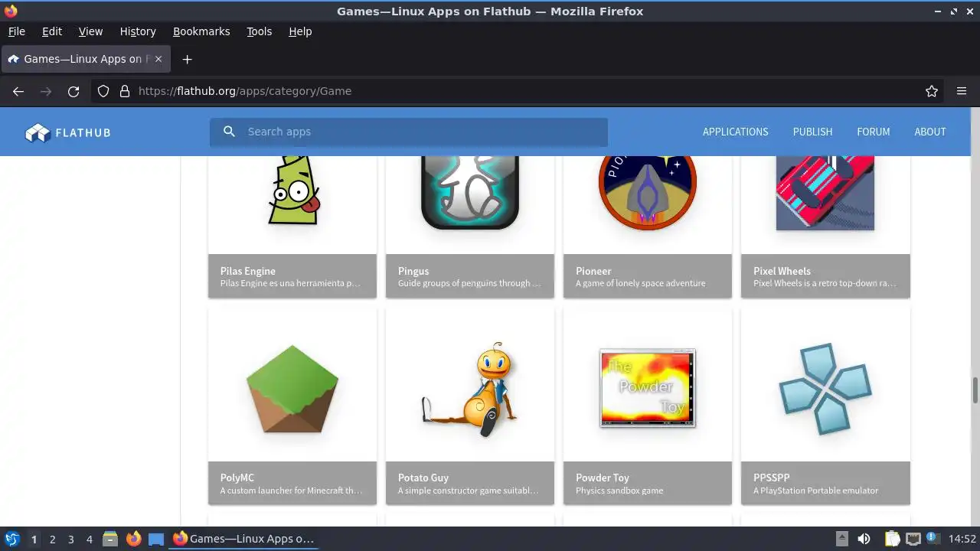Image resolution: width=980 pixels, height=551 pixels.
Task: Click the Pilas Engine title text
Action: 248,271
